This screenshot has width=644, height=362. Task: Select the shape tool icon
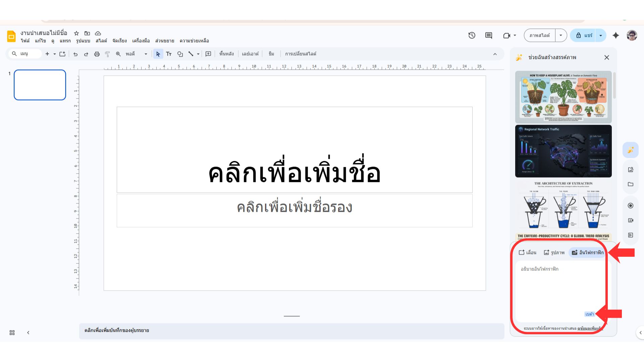coord(180,54)
